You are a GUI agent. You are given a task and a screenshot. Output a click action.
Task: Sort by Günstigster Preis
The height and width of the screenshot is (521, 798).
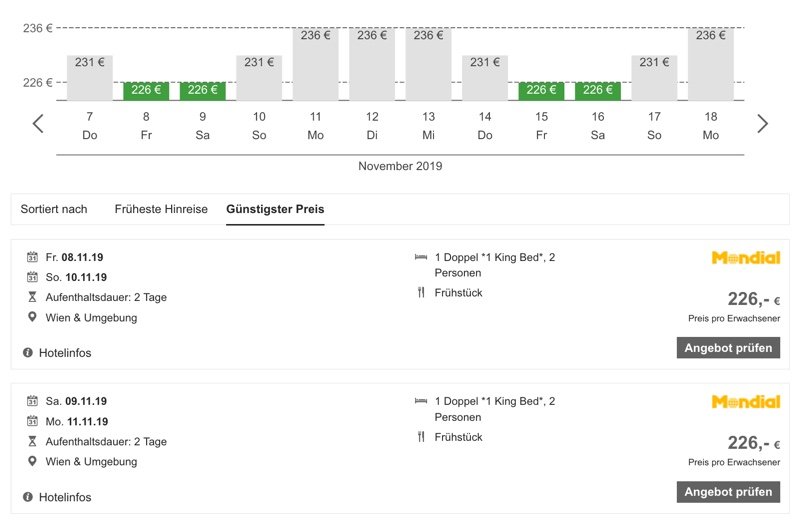(275, 209)
